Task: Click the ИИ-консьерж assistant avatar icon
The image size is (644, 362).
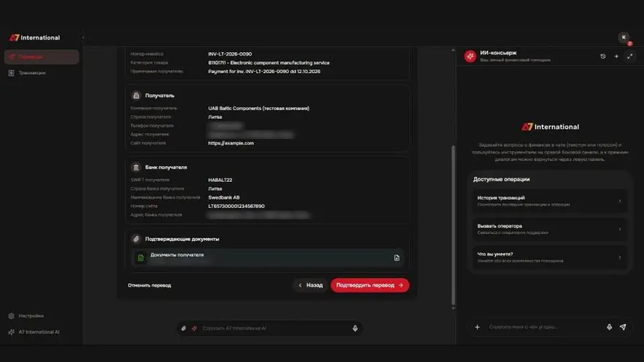Action: point(470,56)
